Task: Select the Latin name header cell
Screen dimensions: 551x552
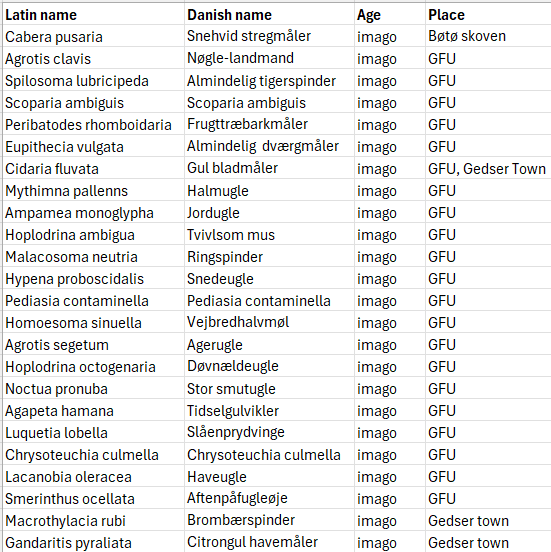Action: pos(93,15)
